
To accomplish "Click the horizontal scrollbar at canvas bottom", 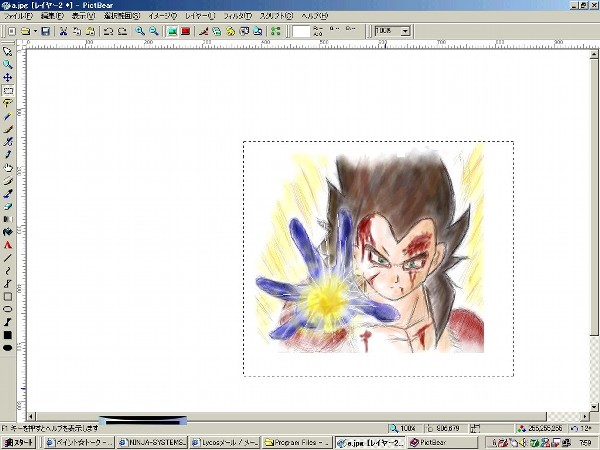I will click(300, 416).
